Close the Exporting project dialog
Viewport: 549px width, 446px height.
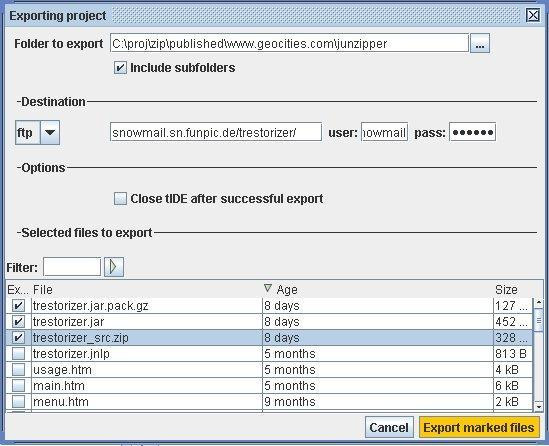coord(533,15)
